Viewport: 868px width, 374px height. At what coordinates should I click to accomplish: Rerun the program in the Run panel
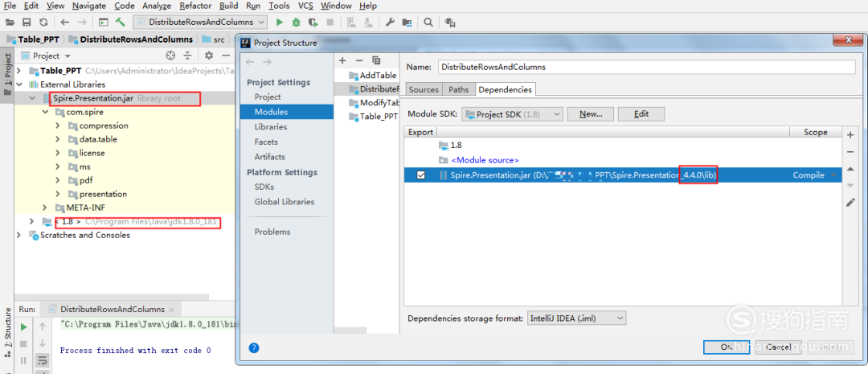coord(23,327)
